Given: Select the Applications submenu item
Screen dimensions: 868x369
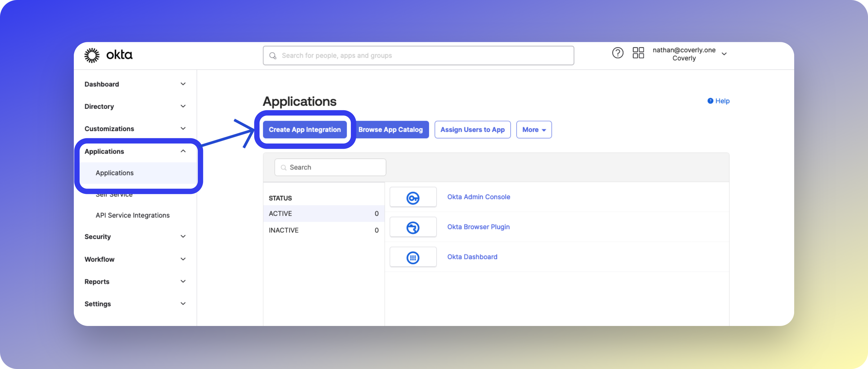Looking at the screenshot, I should click(115, 173).
